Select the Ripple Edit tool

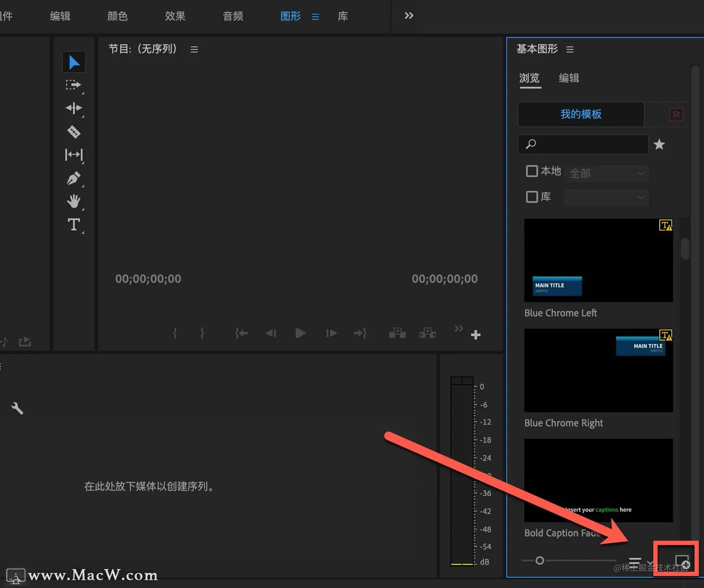(x=74, y=108)
